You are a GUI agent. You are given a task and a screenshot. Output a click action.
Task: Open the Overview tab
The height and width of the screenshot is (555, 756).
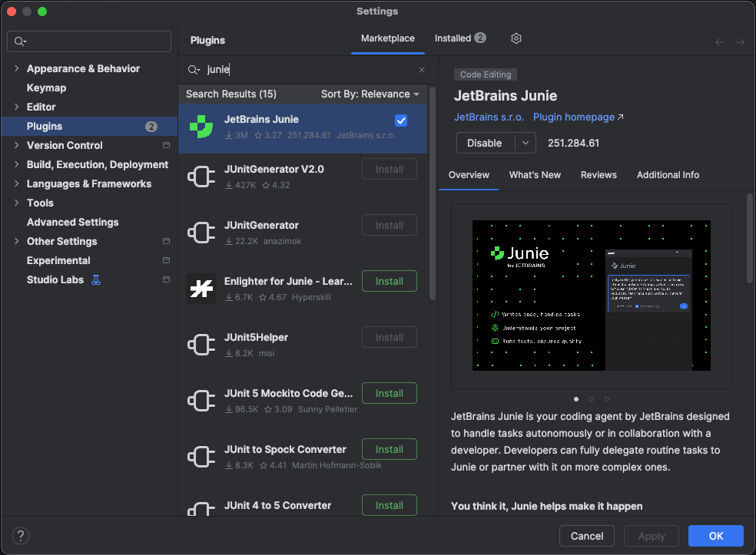point(469,175)
